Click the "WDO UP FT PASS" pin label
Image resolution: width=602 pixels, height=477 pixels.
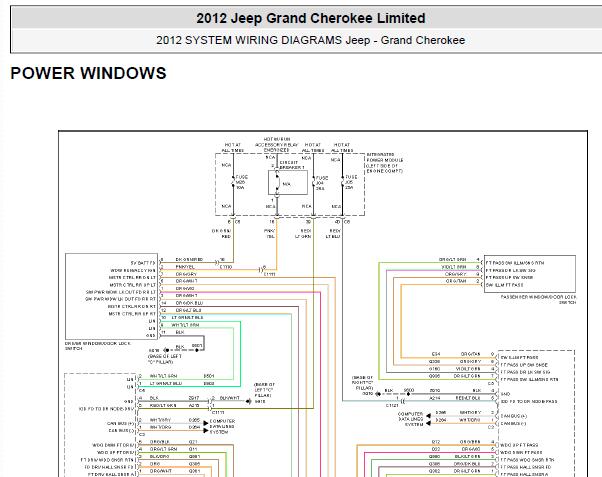pos(519,445)
